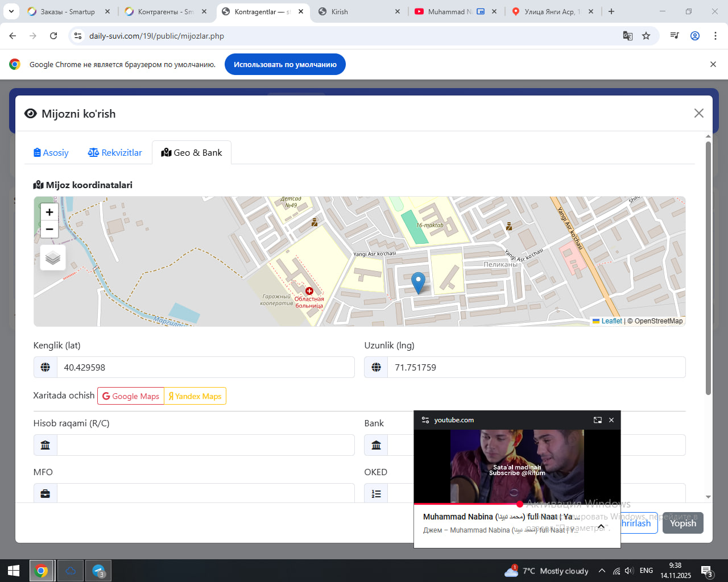Bookmark this page with the star icon
Viewport: 728px width, 582px height.
click(646, 36)
